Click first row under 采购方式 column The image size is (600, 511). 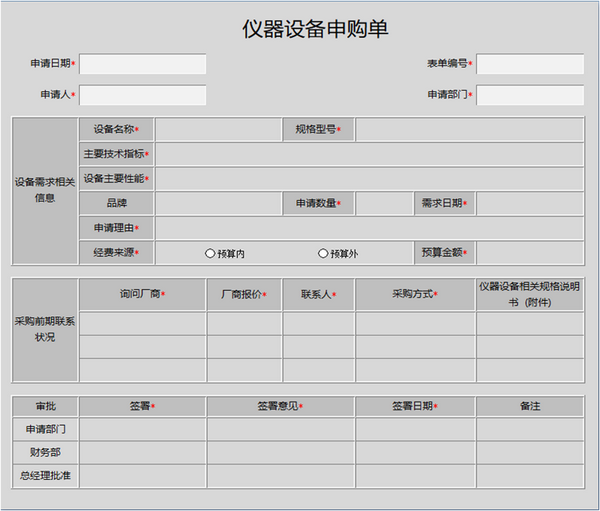tap(416, 324)
